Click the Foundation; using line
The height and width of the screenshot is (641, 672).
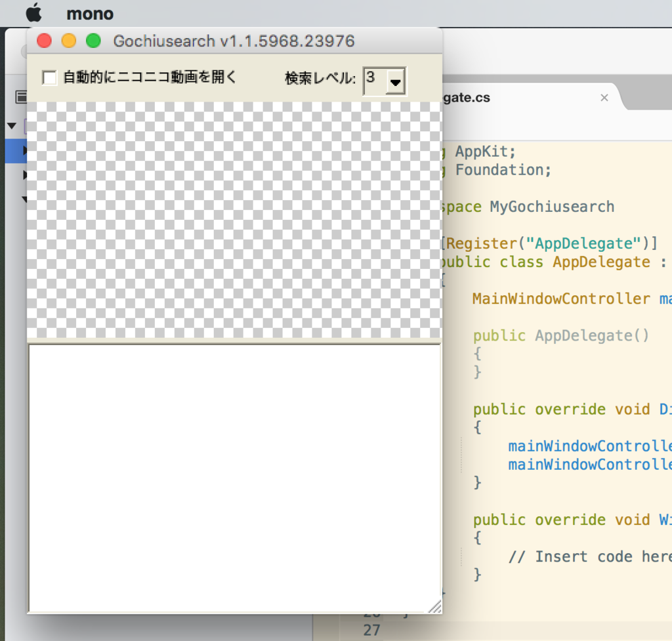click(503, 170)
